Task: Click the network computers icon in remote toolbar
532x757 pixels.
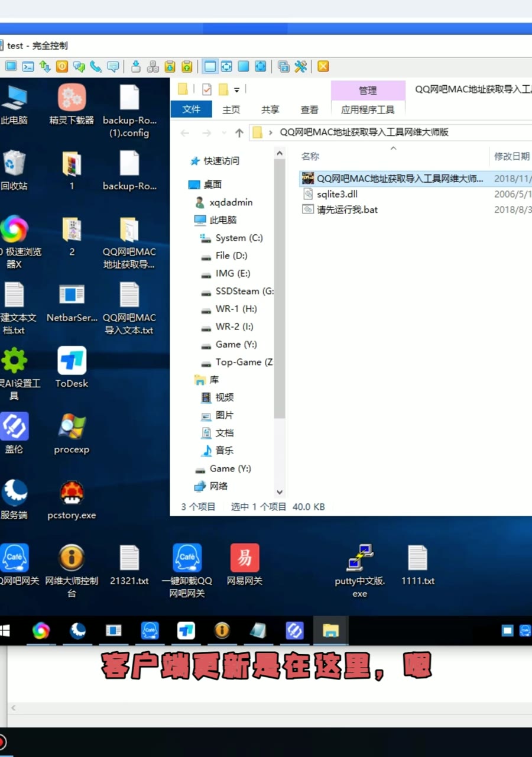Action: 153,67
